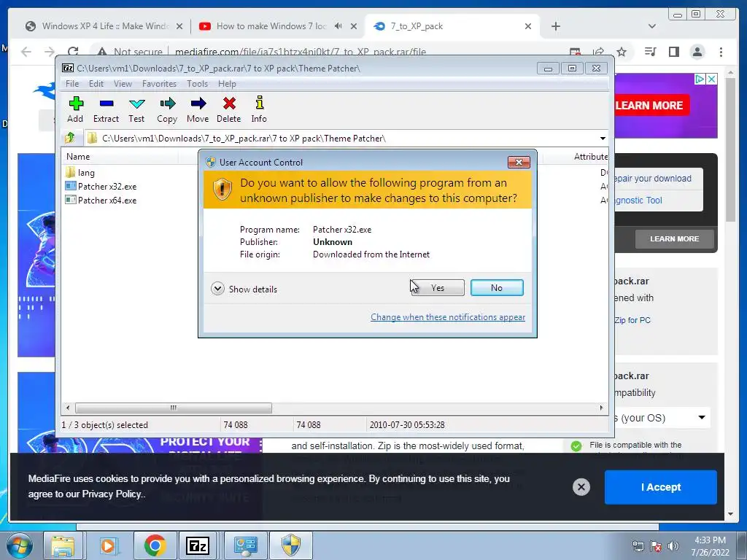The image size is (747, 560).
Task: Click the MediaFire URL in address bar
Action: point(300,52)
